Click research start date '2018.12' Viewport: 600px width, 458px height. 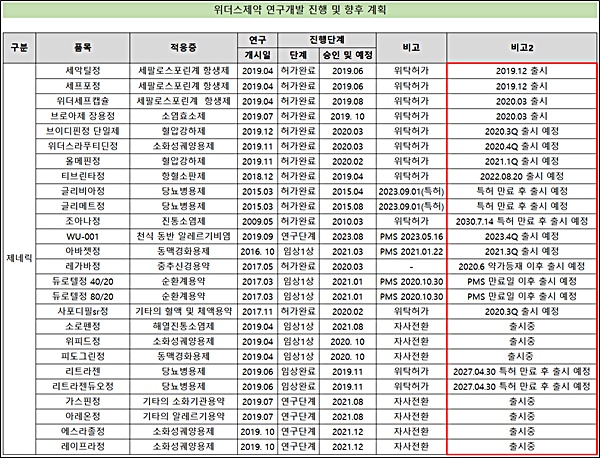[258, 176]
